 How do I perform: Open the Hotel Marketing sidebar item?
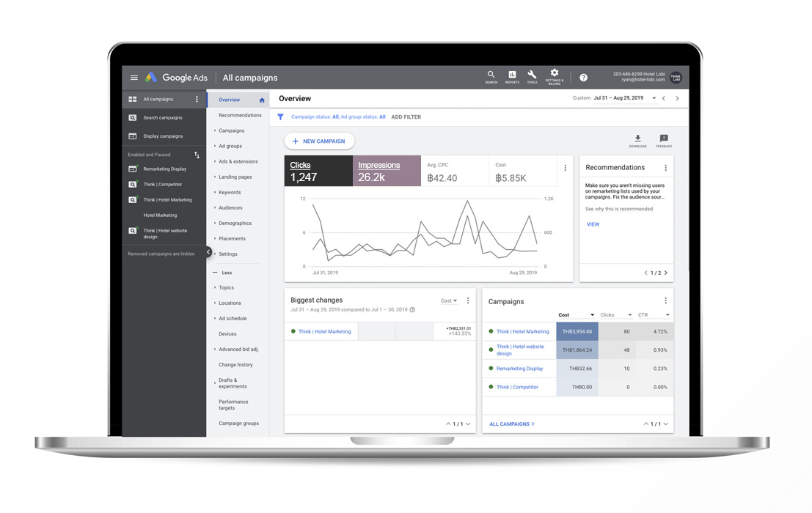point(160,215)
